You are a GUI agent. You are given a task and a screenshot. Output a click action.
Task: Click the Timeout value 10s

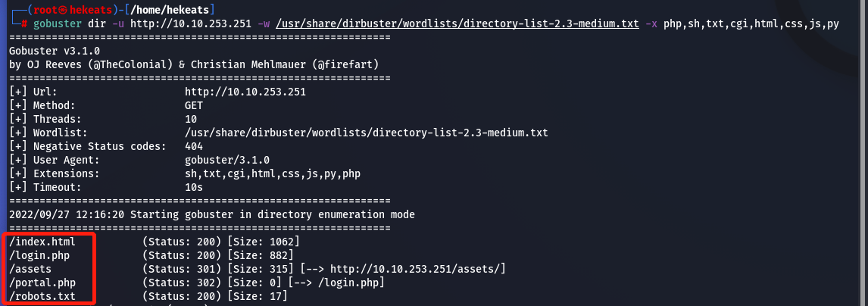click(x=194, y=187)
